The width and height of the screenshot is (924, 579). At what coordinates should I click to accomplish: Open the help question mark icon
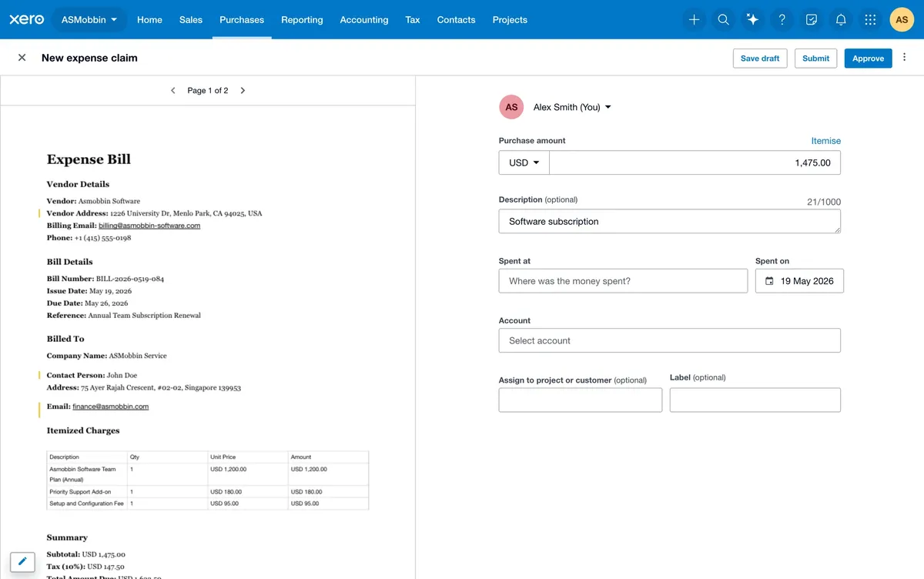pos(782,20)
